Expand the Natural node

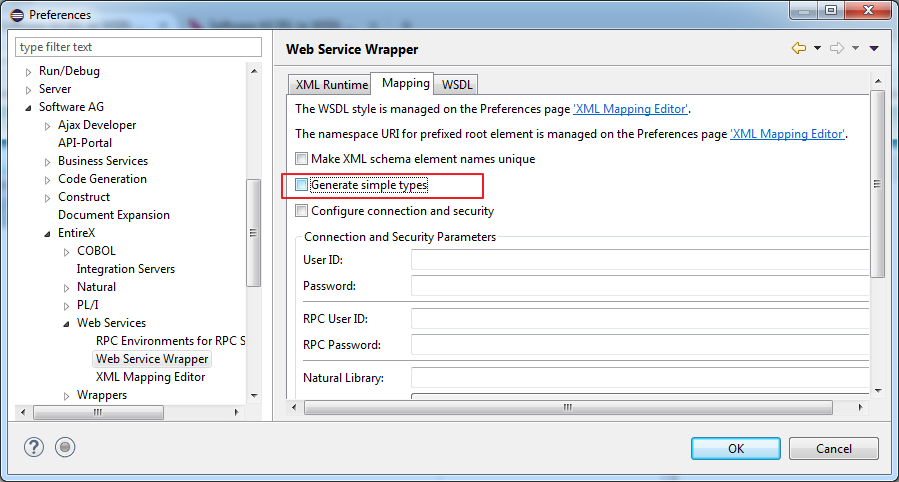[x=67, y=288]
